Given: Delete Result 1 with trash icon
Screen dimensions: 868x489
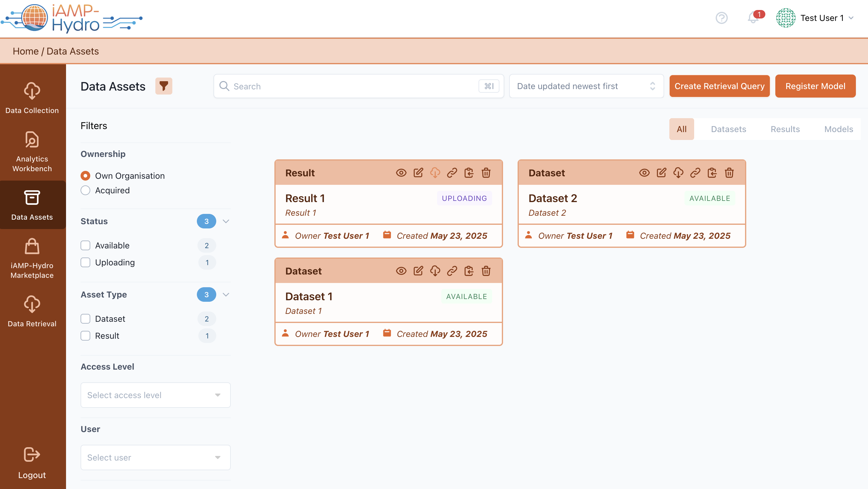Looking at the screenshot, I should [x=486, y=173].
